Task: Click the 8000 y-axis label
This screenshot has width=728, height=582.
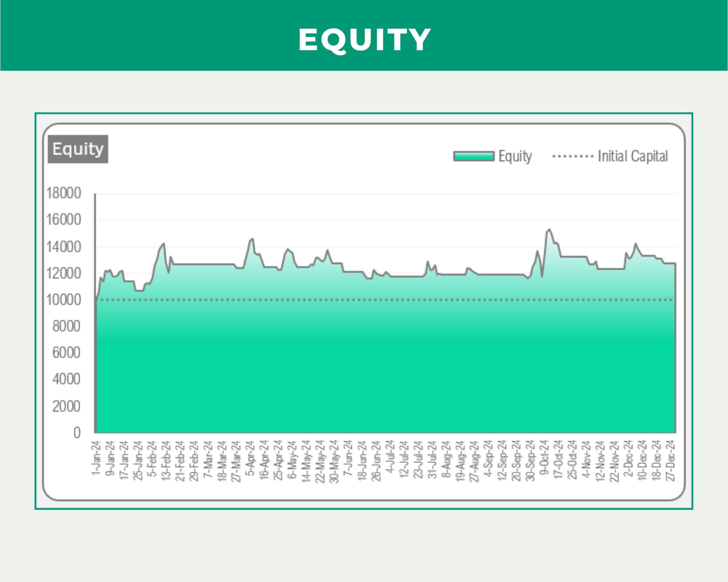Action: coord(67,327)
